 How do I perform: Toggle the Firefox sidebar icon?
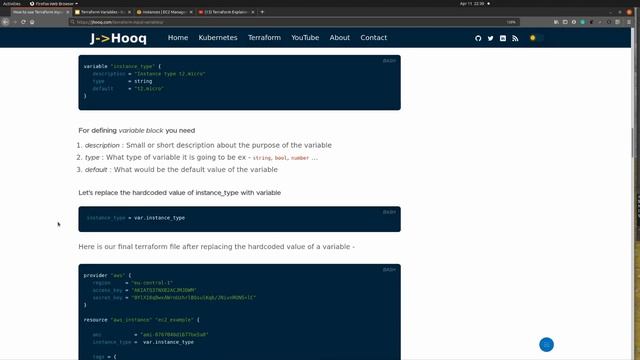tap(565, 22)
